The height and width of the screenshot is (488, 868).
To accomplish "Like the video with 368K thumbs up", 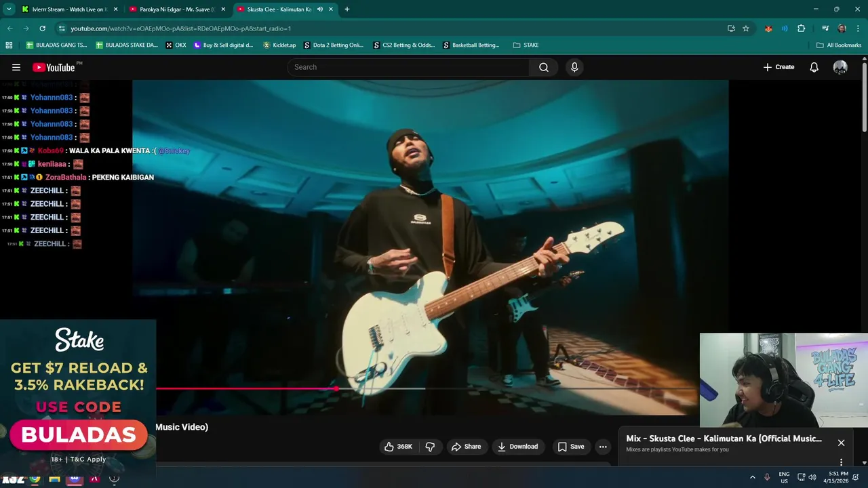I will tap(398, 447).
